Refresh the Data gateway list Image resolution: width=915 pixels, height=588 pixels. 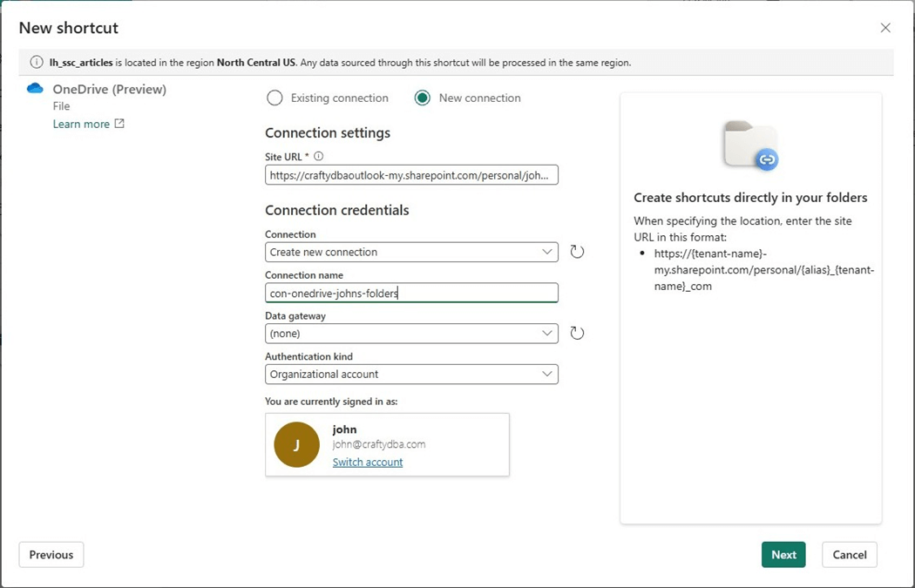[577, 333]
